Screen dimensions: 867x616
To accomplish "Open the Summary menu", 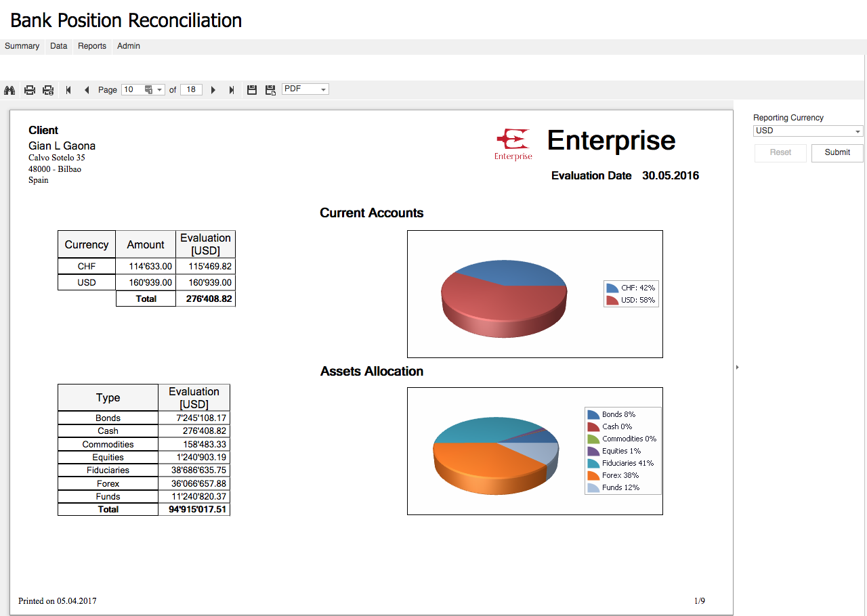I will tap(22, 46).
